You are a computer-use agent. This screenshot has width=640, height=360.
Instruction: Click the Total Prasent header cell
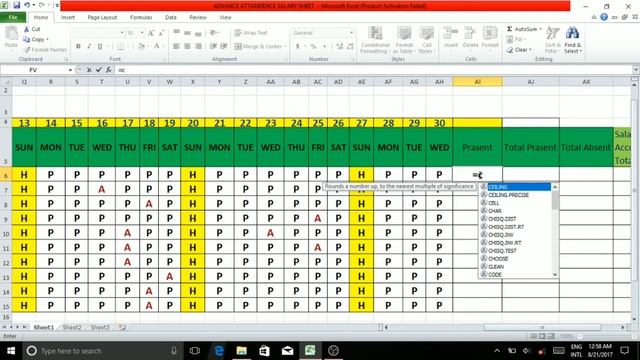click(531, 147)
